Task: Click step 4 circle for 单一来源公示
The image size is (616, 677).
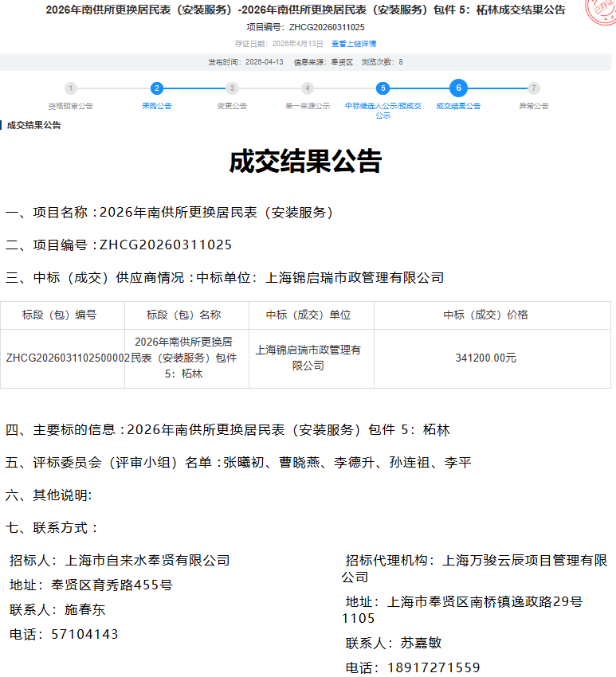Action: coord(308,88)
